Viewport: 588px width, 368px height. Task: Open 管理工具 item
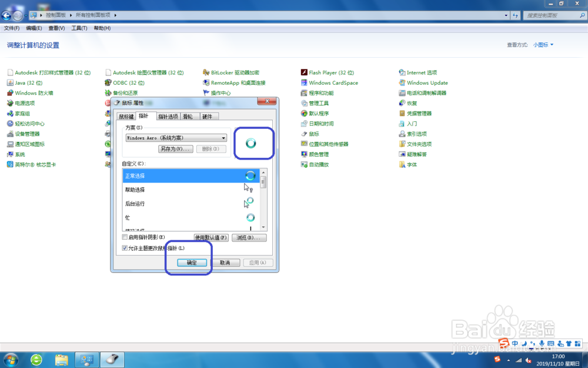point(315,103)
